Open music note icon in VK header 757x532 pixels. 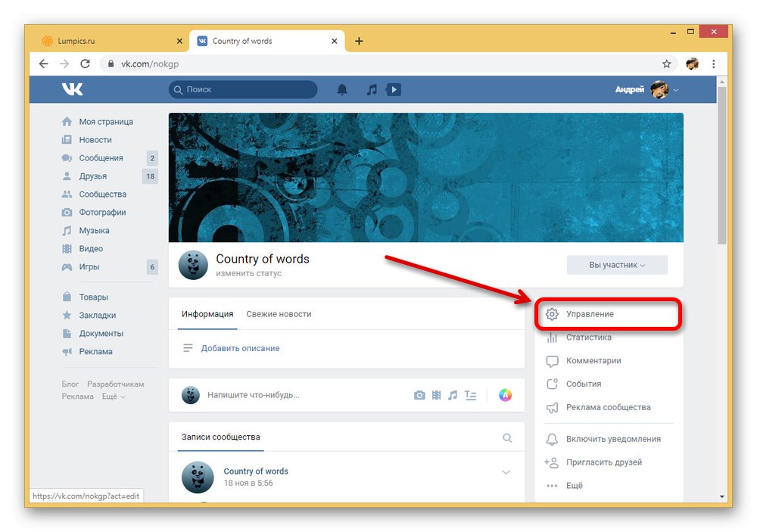(371, 89)
